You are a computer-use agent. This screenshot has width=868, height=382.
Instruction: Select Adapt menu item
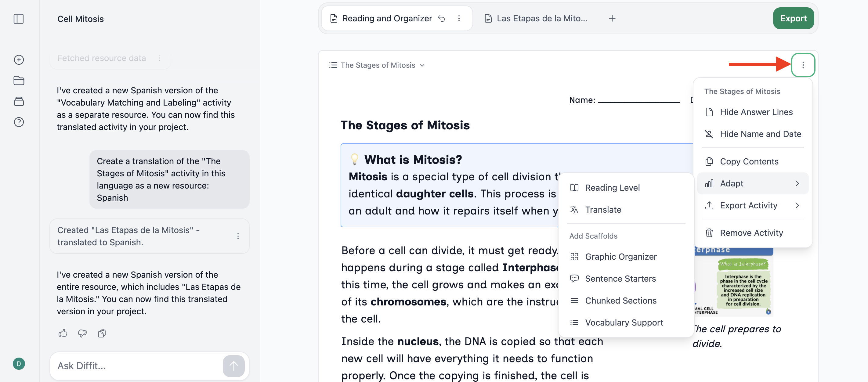coord(752,183)
